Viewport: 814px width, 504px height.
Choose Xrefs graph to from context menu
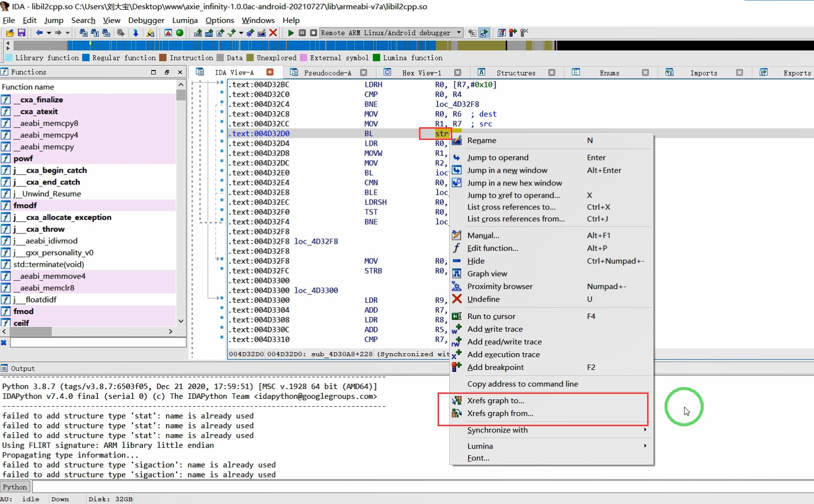[x=495, y=400]
